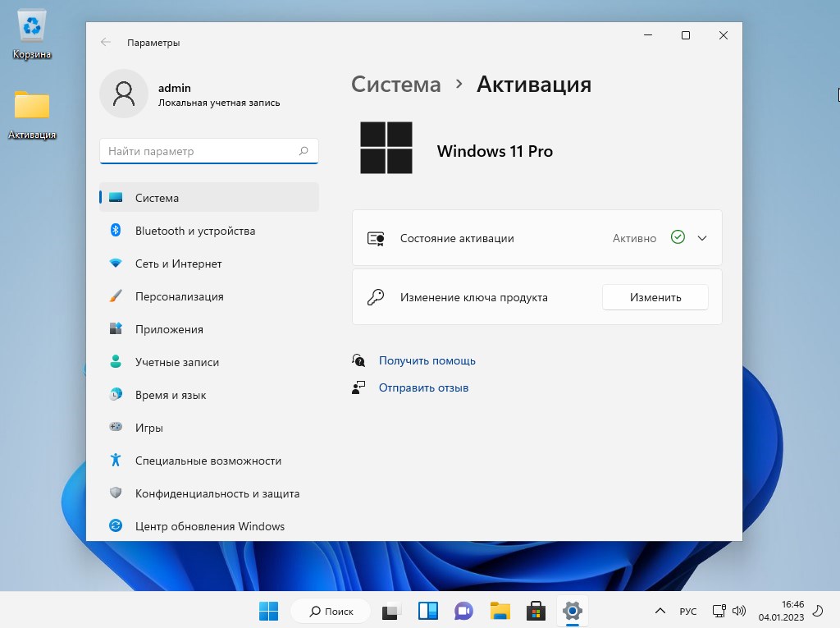Open the Apps settings section

168,329
